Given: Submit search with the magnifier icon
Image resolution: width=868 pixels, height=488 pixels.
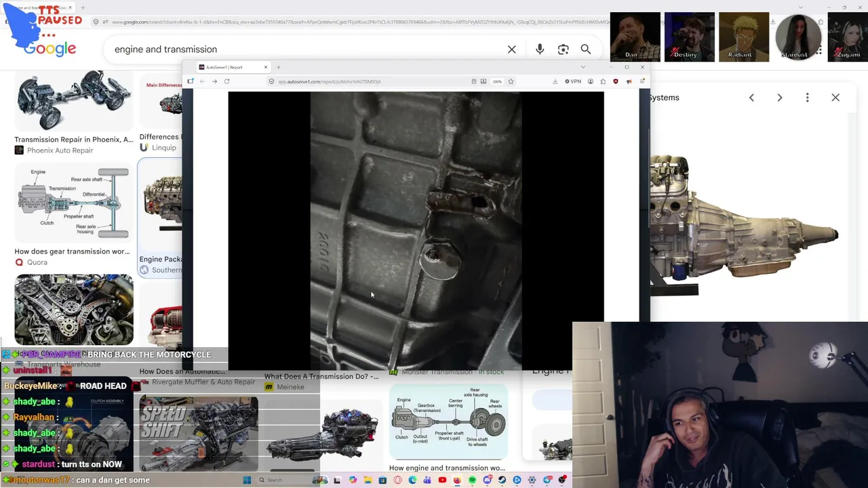Looking at the screenshot, I should (586, 49).
